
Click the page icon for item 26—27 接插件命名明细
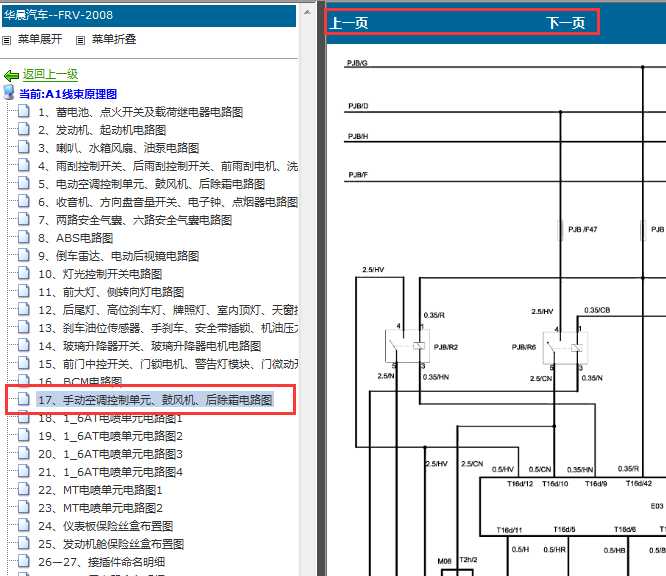(24, 561)
